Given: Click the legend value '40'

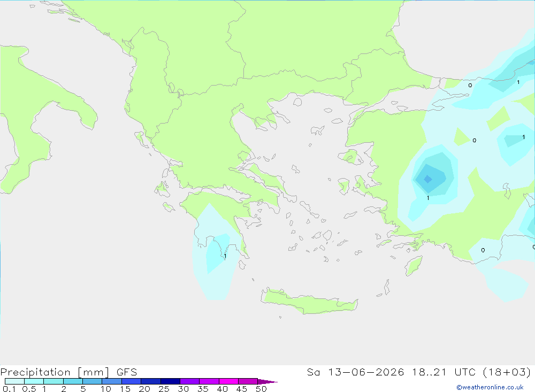Looking at the screenshot, I should pyautogui.click(x=223, y=389).
